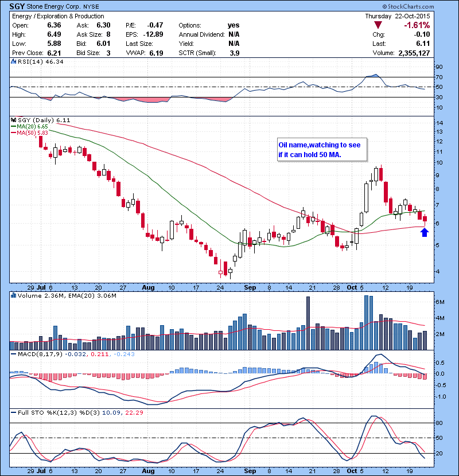Select the EPS value -12.89
The image size is (459, 476).
(x=153, y=34)
